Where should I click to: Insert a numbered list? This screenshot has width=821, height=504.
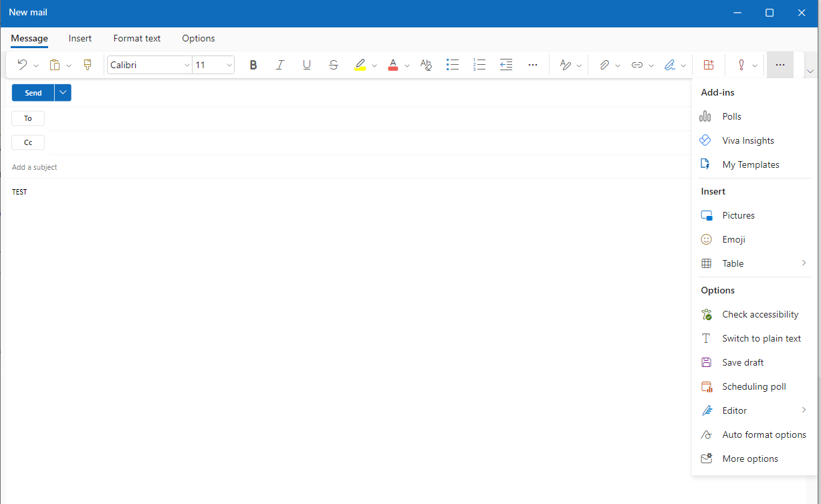(479, 65)
